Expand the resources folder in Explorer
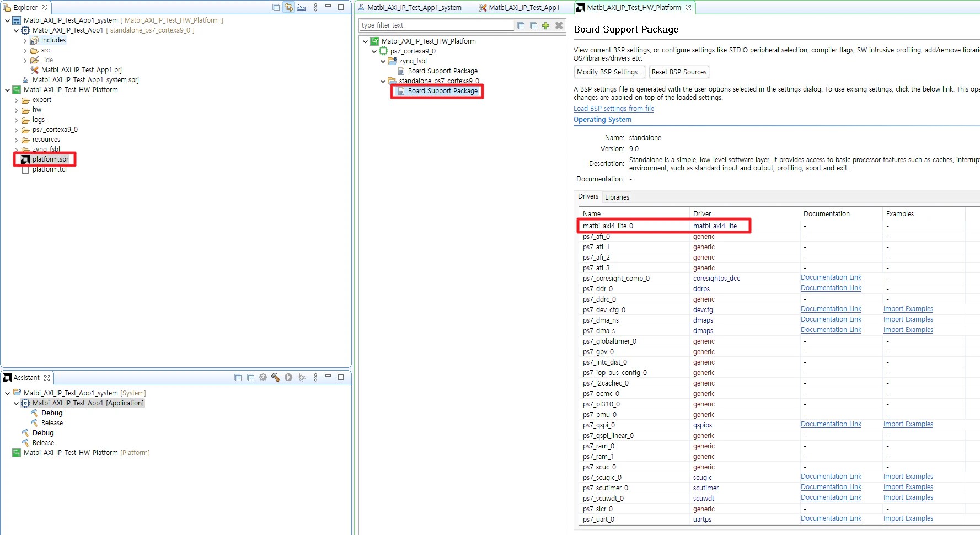 pyautogui.click(x=16, y=140)
